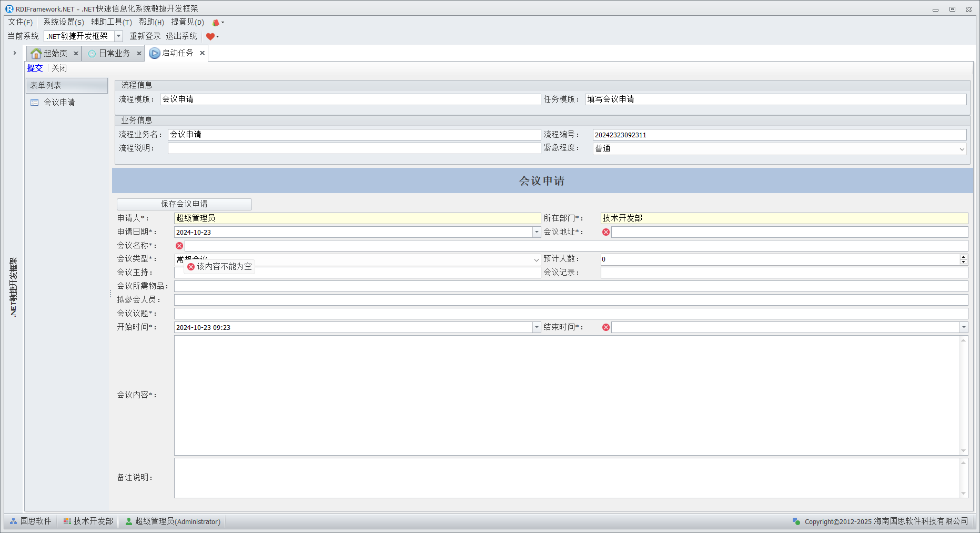This screenshot has height=533, width=980.
Task: Click the red heart icon in toolbar
Action: 210,36
